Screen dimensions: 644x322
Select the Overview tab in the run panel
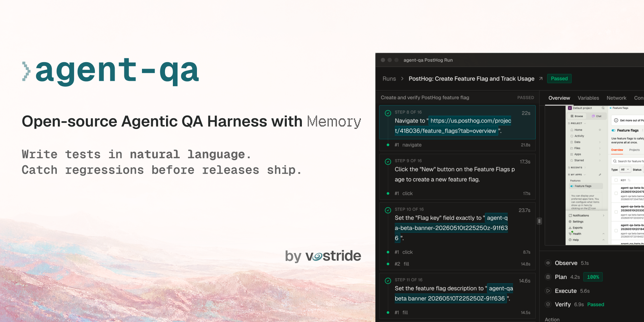pyautogui.click(x=559, y=98)
